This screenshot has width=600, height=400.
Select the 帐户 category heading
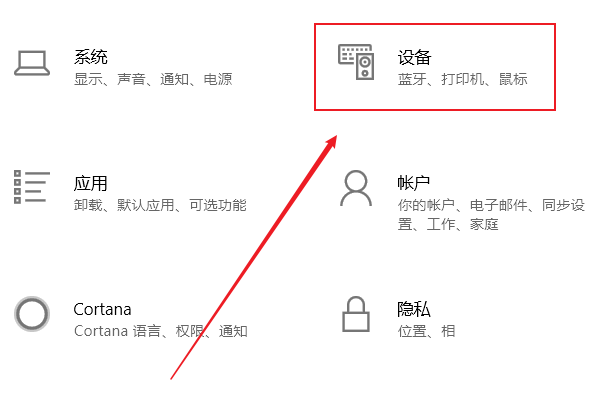coord(414,183)
